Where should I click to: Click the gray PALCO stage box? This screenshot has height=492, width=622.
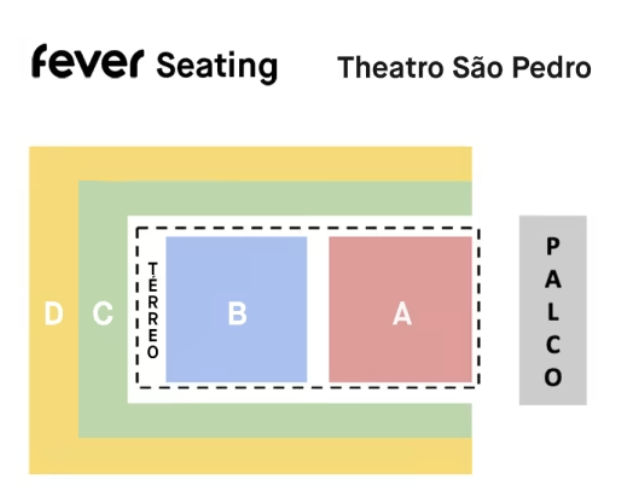[x=552, y=310]
